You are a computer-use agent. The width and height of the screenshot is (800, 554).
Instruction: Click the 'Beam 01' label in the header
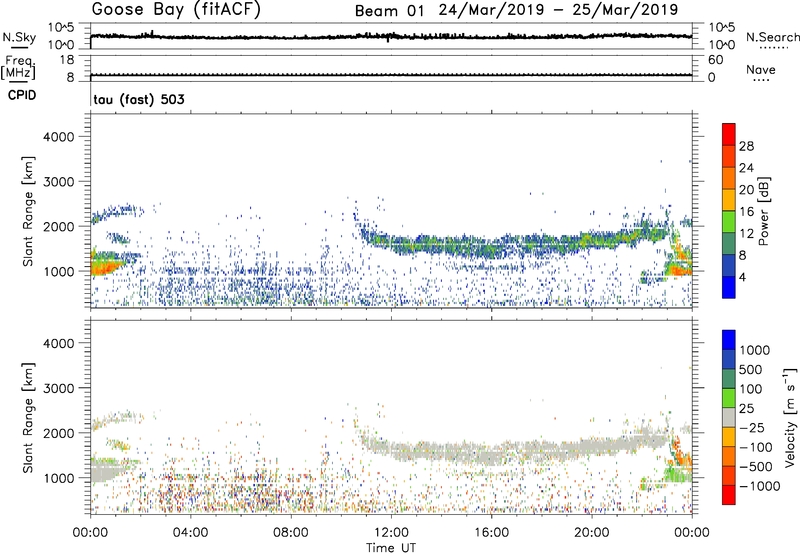390,11
